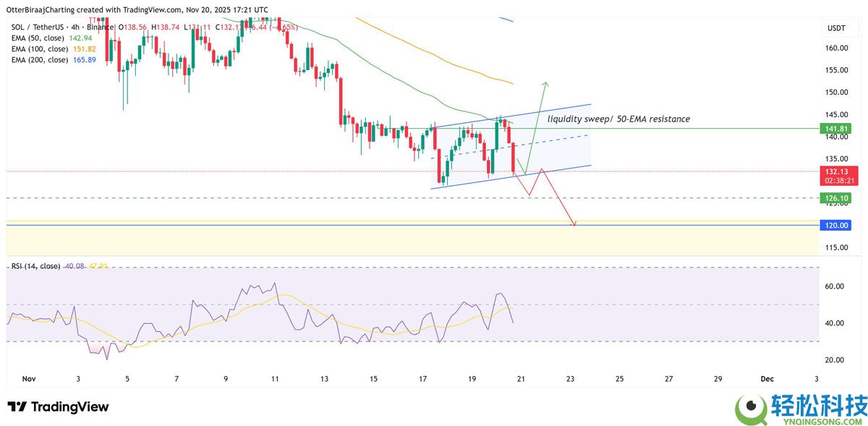Click the green upward projection arrowhead

(545, 84)
